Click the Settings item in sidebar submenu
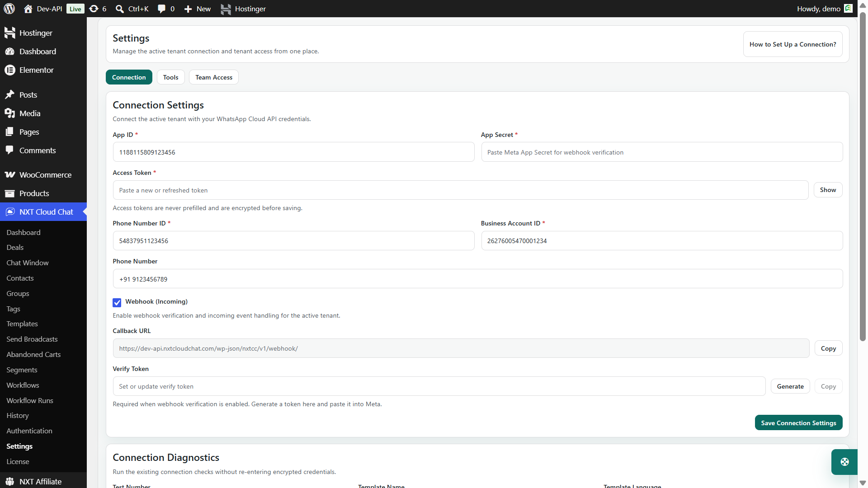Viewport: 868px width, 488px height. pos(19,446)
